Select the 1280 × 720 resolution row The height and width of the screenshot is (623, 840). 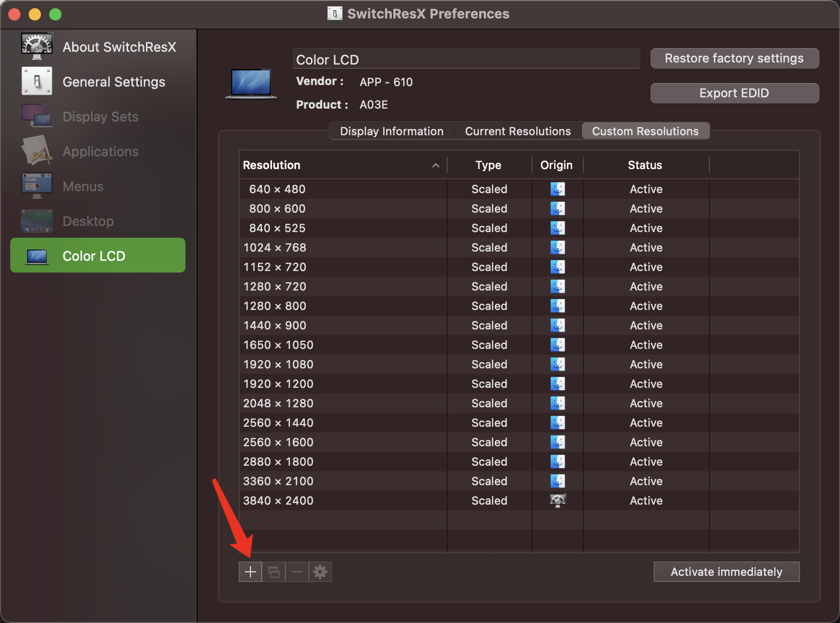pos(519,286)
